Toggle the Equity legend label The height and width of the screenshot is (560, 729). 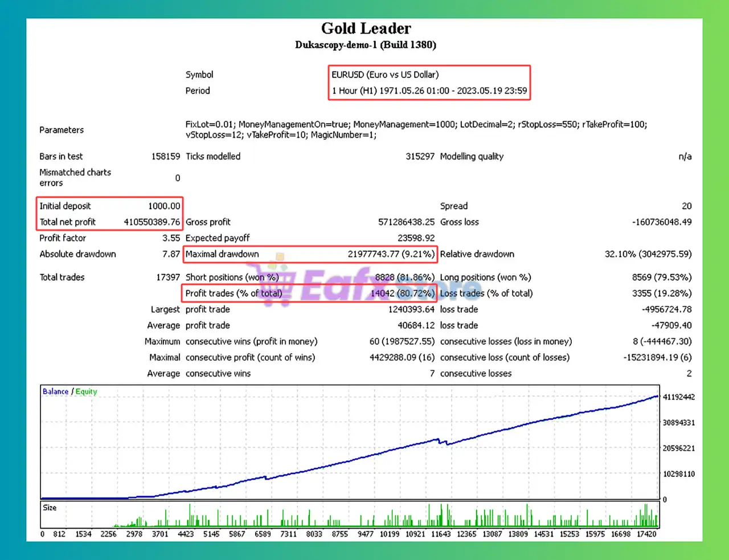[x=86, y=391]
